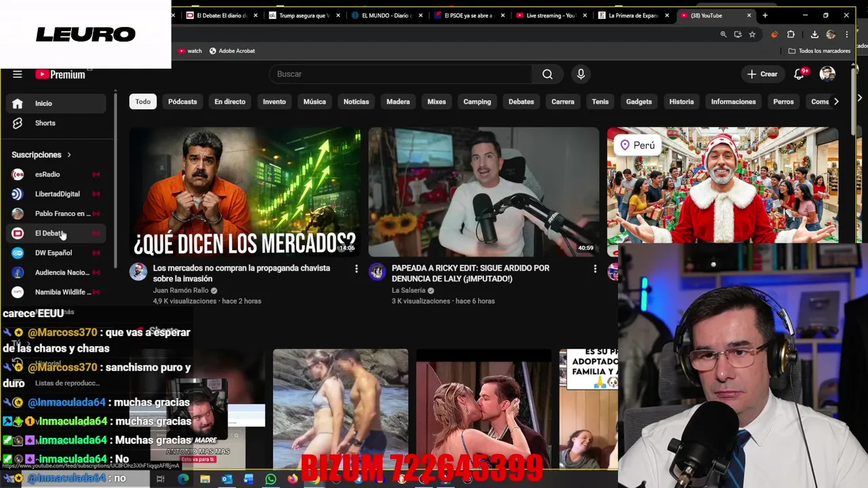Select the Informaciones filter chip

coord(733,102)
